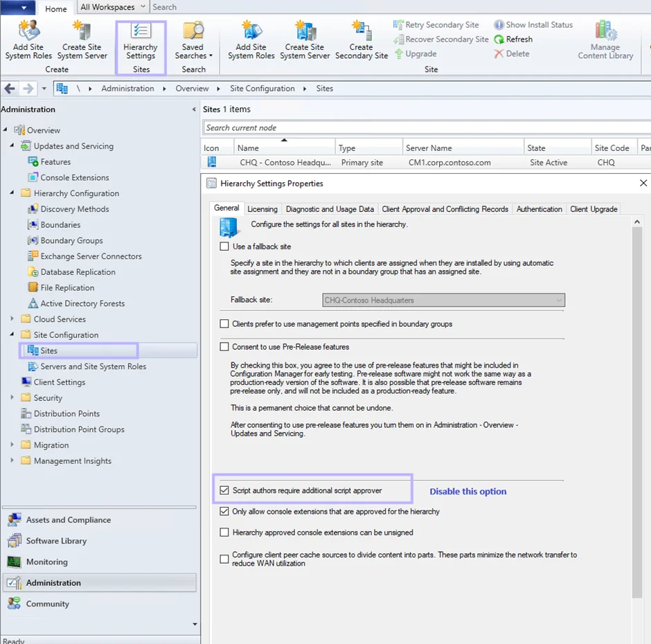
Task: Check Consent to use Pre-Release features
Action: point(224,347)
